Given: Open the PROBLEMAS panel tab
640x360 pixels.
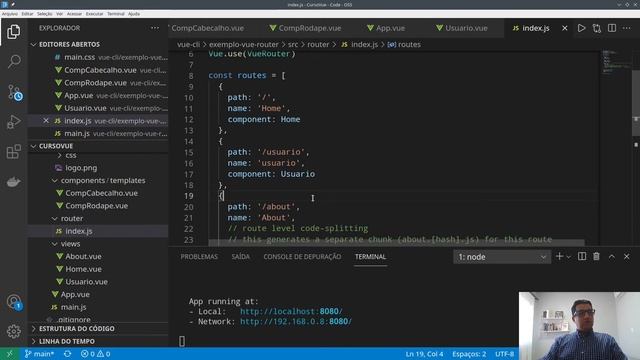Looking at the screenshot, I should 199,257.
